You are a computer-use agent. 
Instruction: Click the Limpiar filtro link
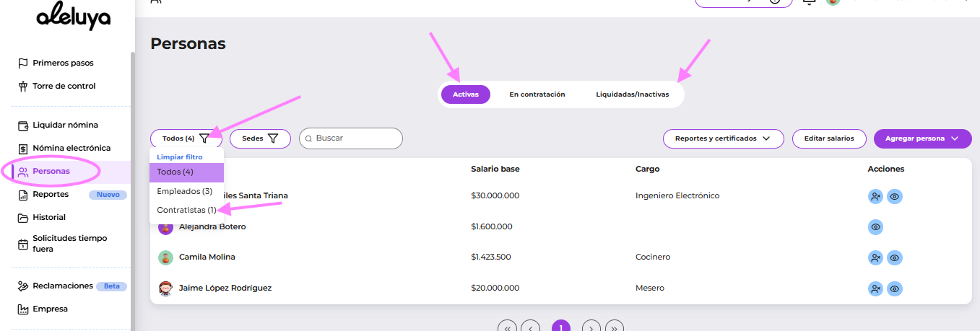(x=180, y=156)
